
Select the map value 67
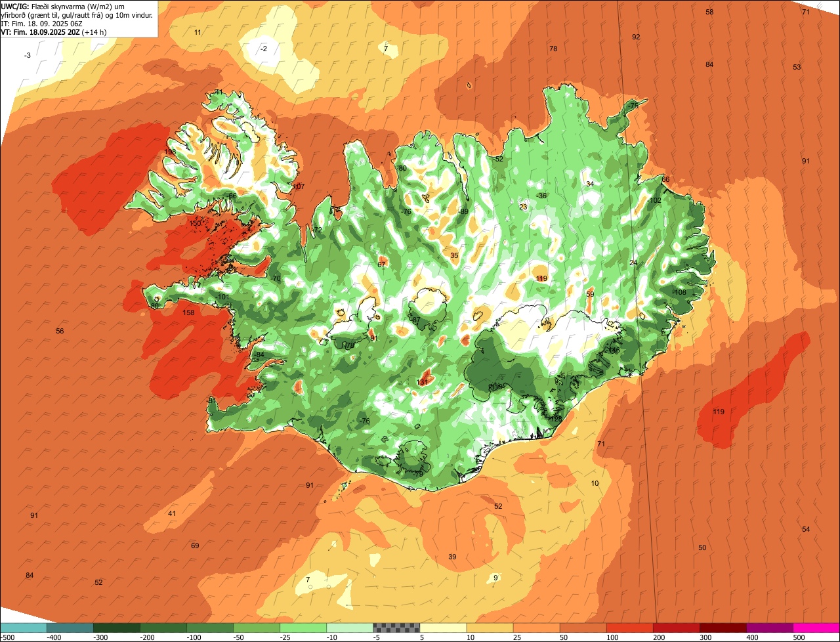tap(381, 265)
